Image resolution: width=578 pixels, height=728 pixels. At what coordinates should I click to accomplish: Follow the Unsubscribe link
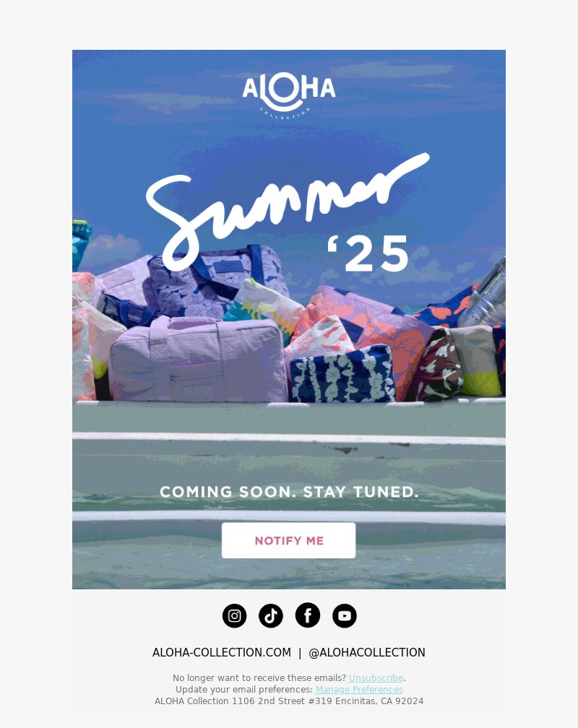pos(376,678)
